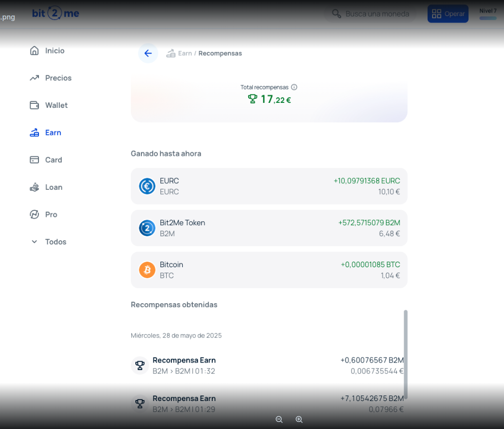Screen dimensions: 504x429
Task: Click the Operar grid icon
Action: click(x=437, y=14)
